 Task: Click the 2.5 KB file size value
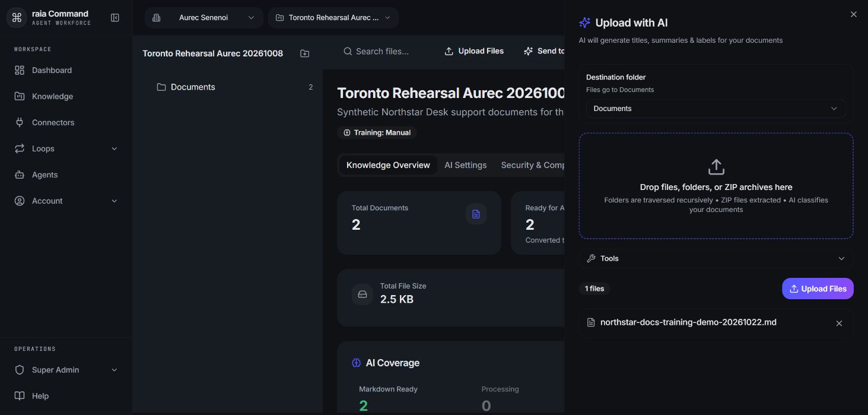tap(397, 299)
